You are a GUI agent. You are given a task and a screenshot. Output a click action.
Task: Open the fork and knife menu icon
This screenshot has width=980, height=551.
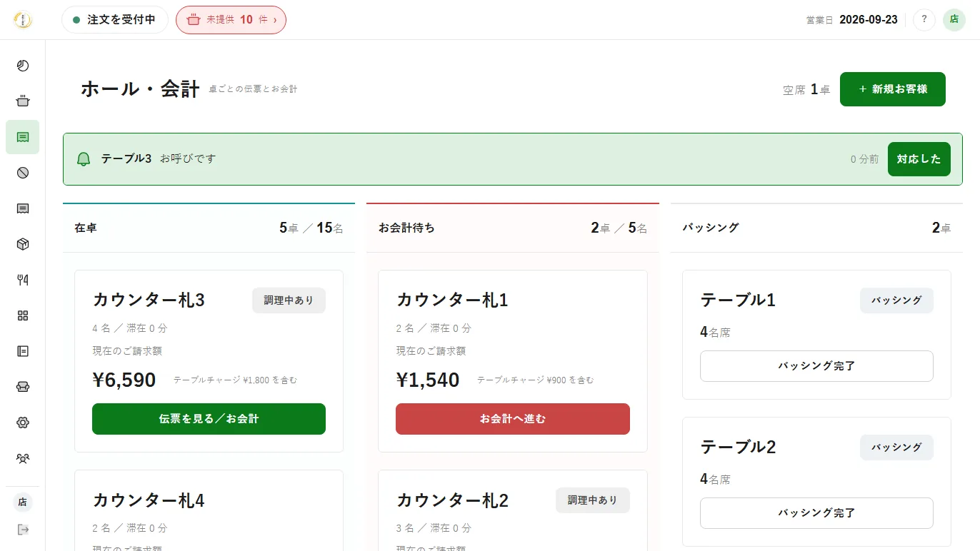23,280
